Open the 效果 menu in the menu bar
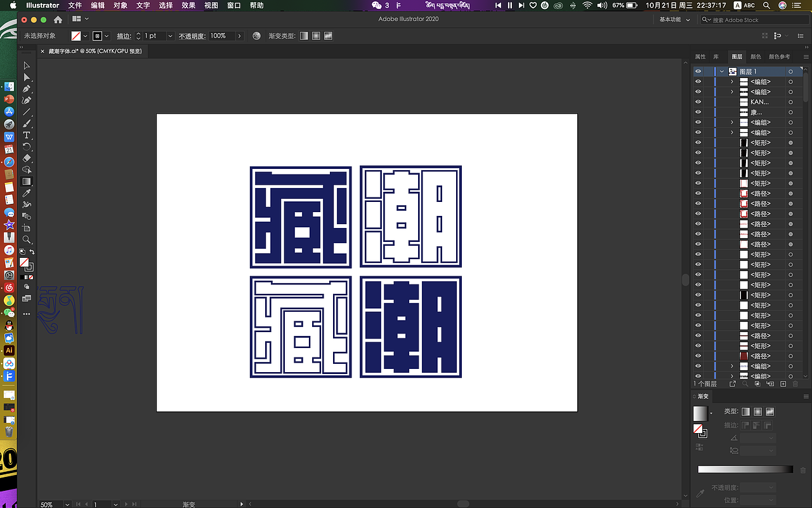This screenshot has width=812, height=508. (x=188, y=5)
